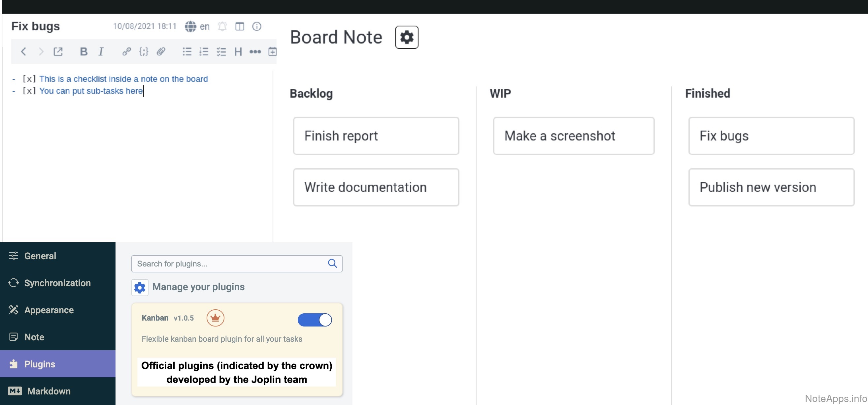Expand more formatting options (three dots)
This screenshot has width=868, height=405.
[255, 51]
